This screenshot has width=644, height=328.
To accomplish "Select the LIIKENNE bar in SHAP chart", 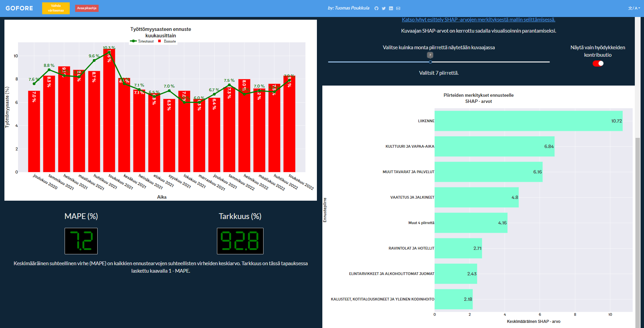I will [x=528, y=121].
